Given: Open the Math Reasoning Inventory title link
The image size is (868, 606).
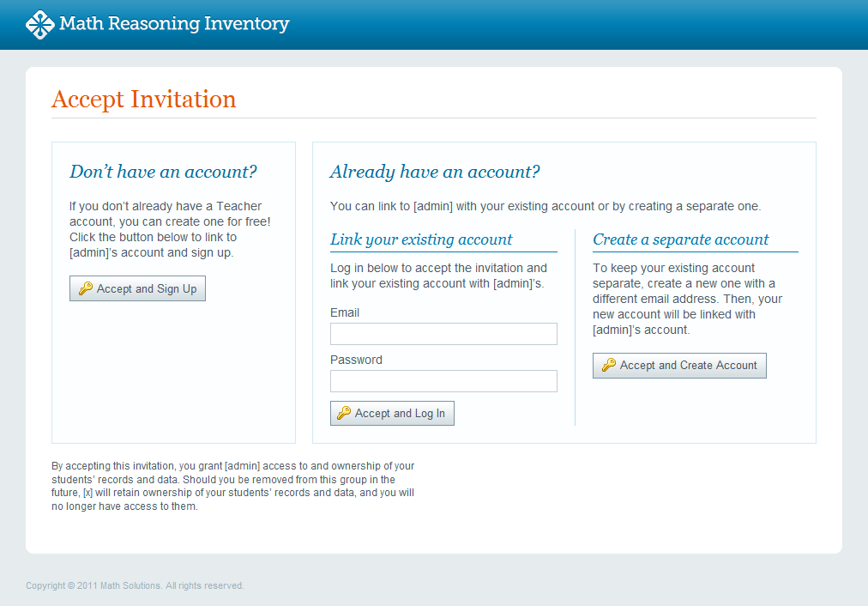Looking at the screenshot, I should tap(174, 24).
